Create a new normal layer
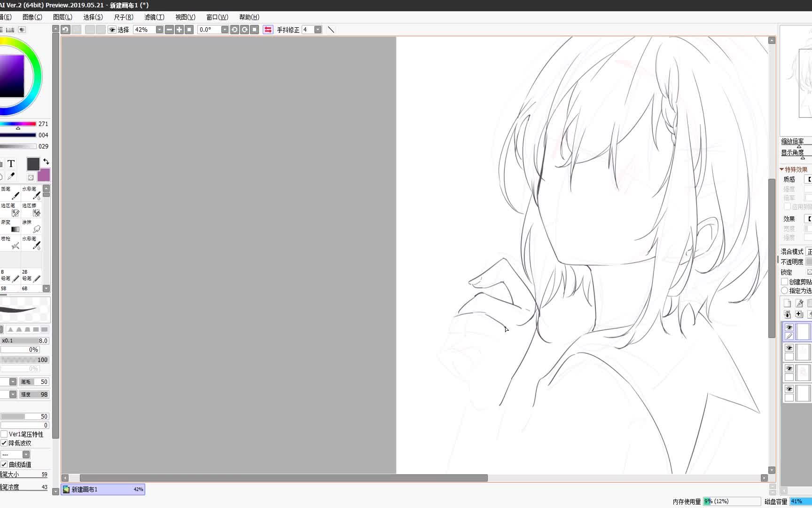This screenshot has width=812, height=508. point(788,303)
